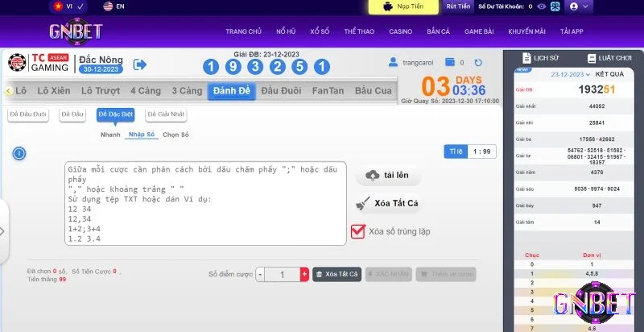
Task: Click the Số điểm cược input field
Action: point(283,275)
